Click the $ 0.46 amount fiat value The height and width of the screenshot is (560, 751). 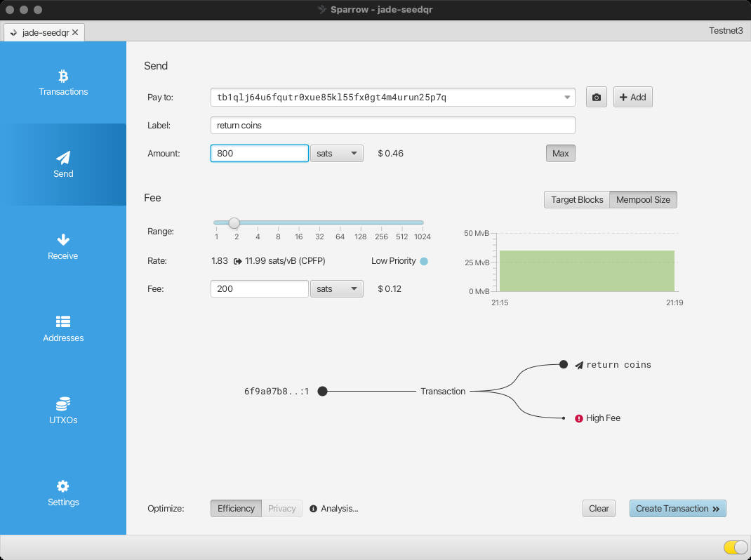(390, 153)
